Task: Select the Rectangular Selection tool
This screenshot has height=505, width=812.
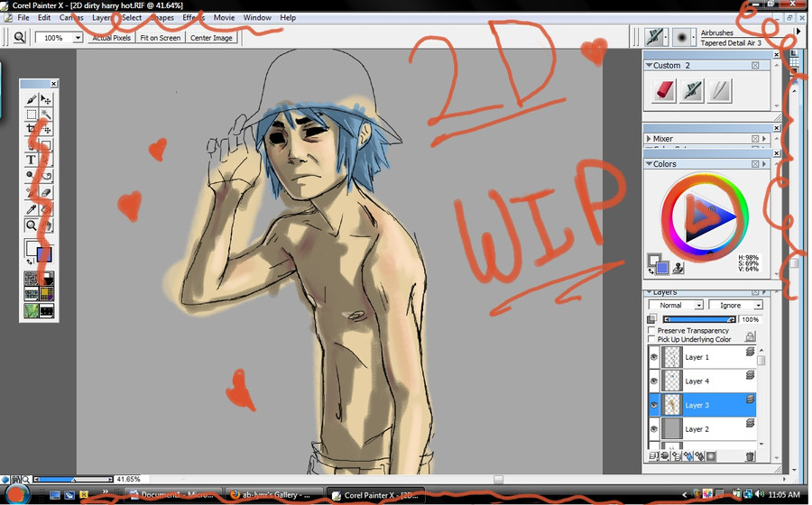Action: tap(31, 115)
